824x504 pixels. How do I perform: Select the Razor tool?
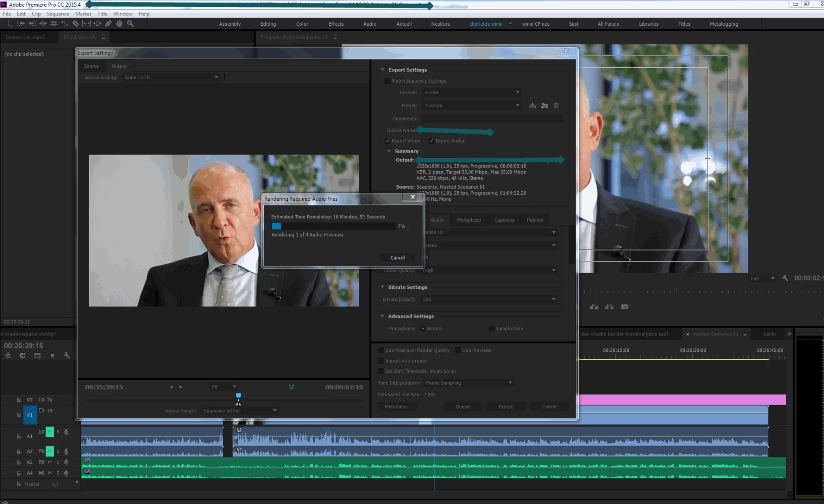point(76,23)
